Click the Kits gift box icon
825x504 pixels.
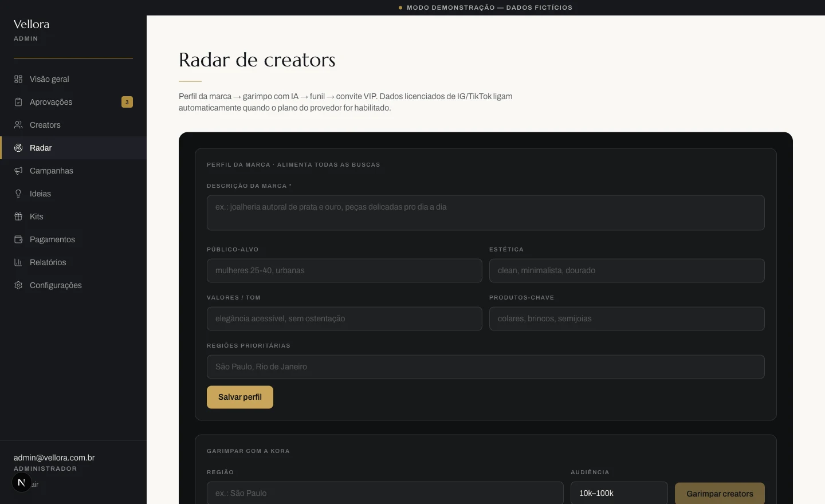[x=18, y=216]
